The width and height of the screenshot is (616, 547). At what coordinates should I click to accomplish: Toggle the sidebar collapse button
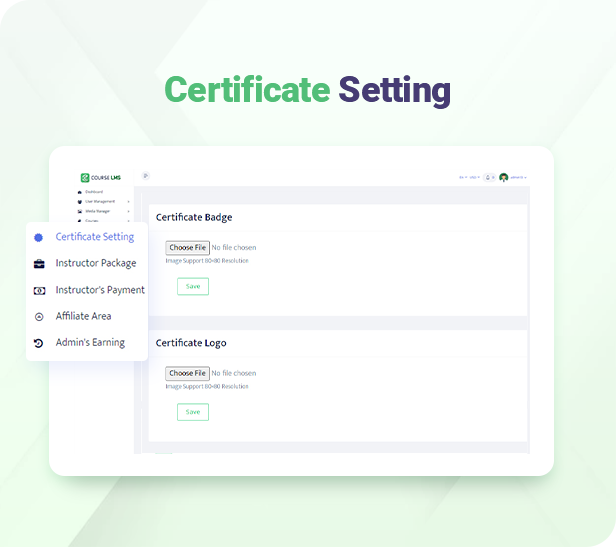click(145, 176)
